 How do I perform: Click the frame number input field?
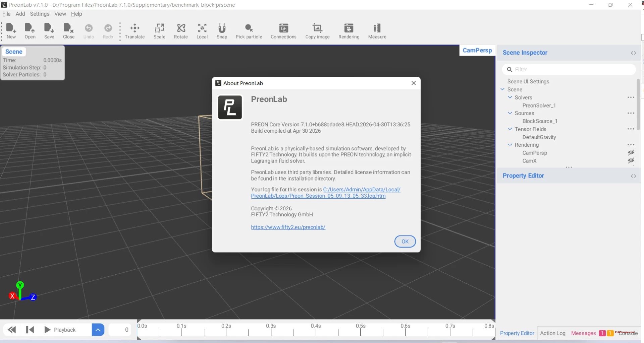pyautogui.click(x=120, y=330)
